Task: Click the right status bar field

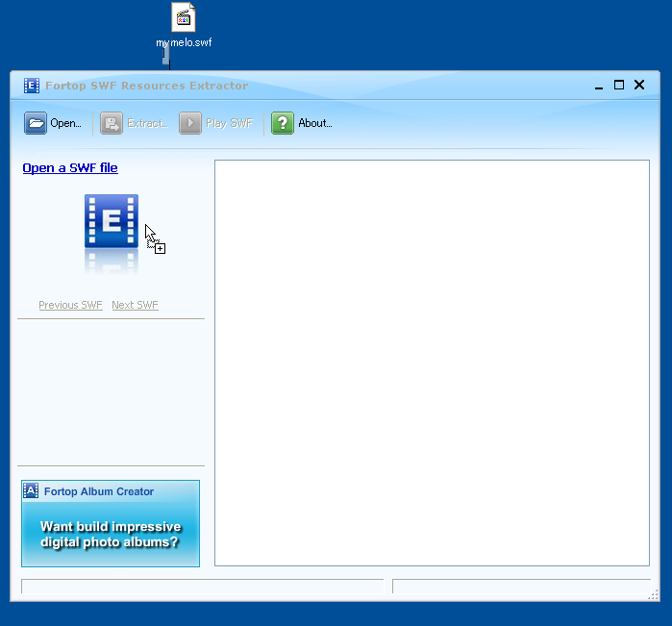Action: pyautogui.click(x=522, y=587)
